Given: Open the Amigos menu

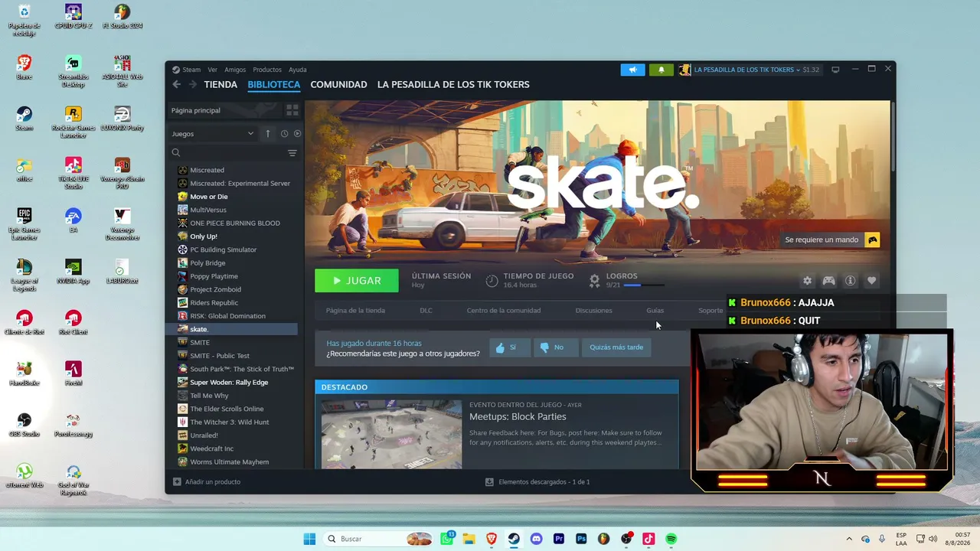Looking at the screenshot, I should coord(235,70).
